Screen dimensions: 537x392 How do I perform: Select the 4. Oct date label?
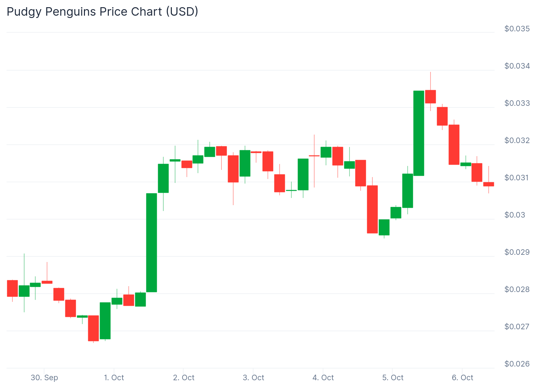[x=323, y=378]
